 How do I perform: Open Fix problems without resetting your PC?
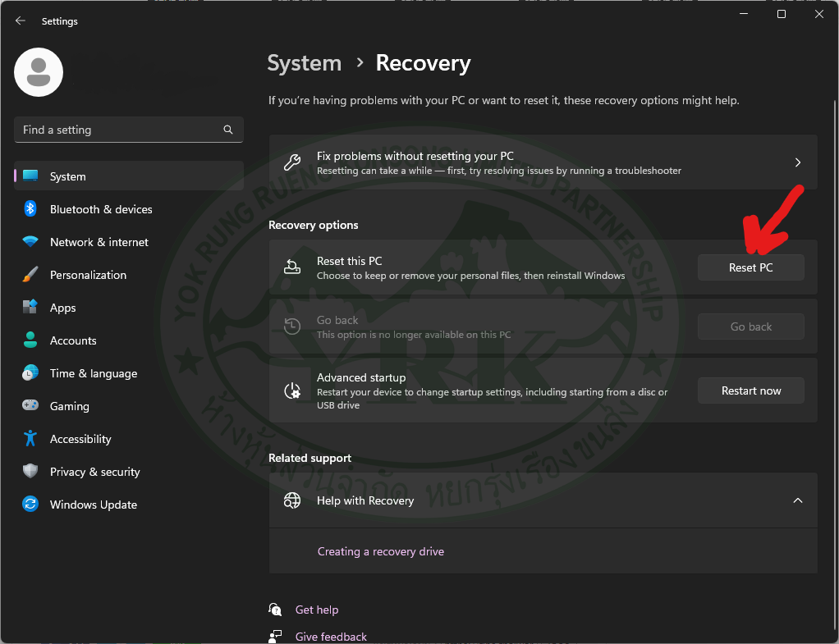[543, 162]
